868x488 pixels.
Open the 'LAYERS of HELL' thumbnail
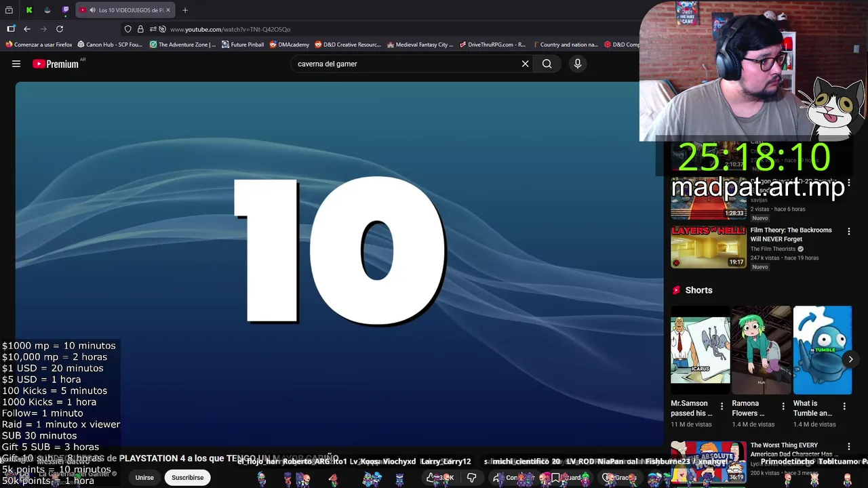709,247
